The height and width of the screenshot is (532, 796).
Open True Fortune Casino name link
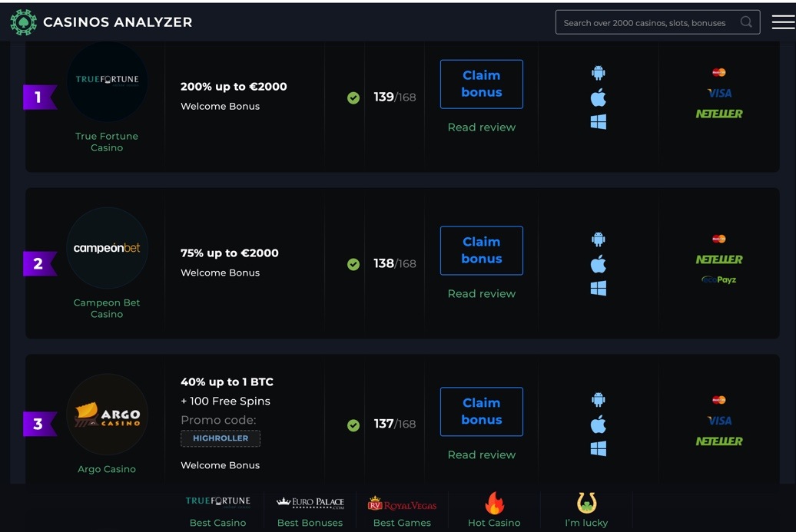point(107,142)
